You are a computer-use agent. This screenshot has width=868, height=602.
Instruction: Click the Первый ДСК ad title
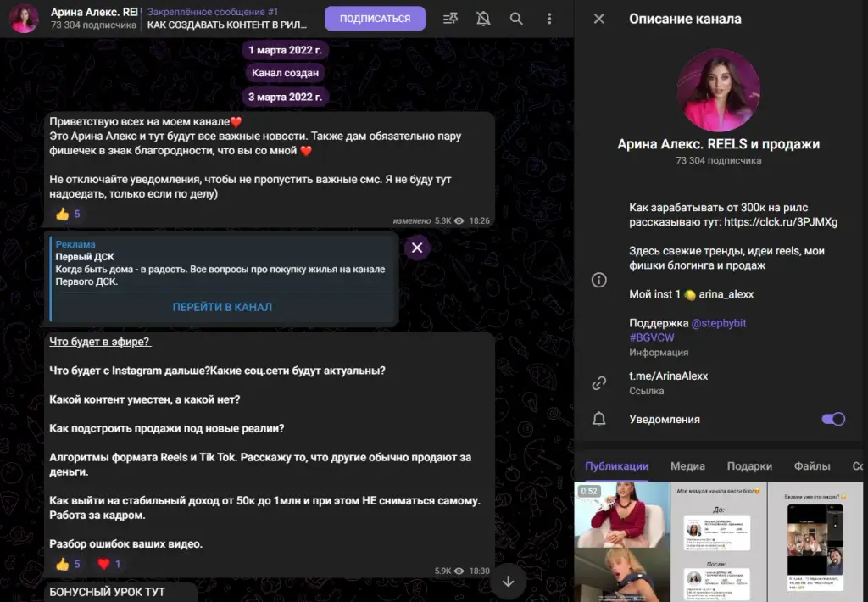(x=85, y=256)
